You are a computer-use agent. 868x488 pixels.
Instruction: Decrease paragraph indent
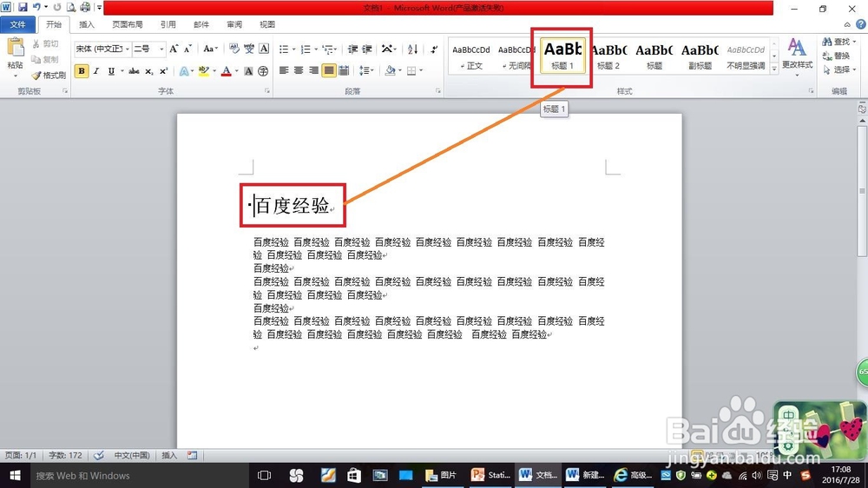[352, 49]
